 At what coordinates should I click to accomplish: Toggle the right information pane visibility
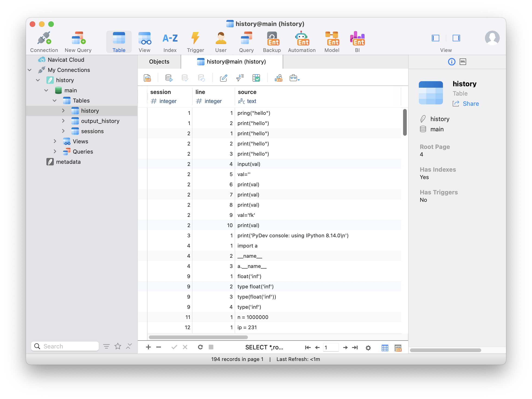[x=456, y=38]
